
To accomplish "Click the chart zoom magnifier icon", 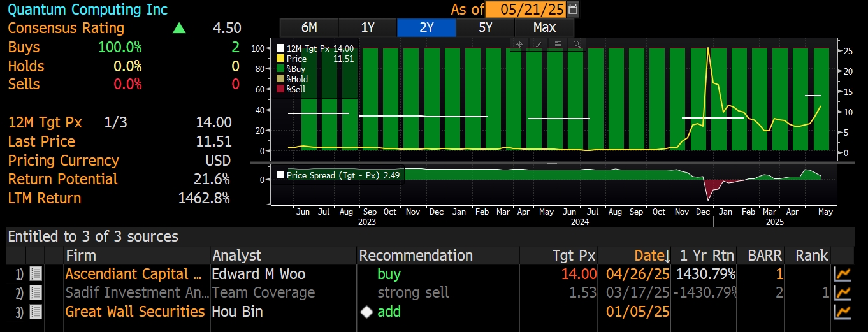I will pos(577,44).
